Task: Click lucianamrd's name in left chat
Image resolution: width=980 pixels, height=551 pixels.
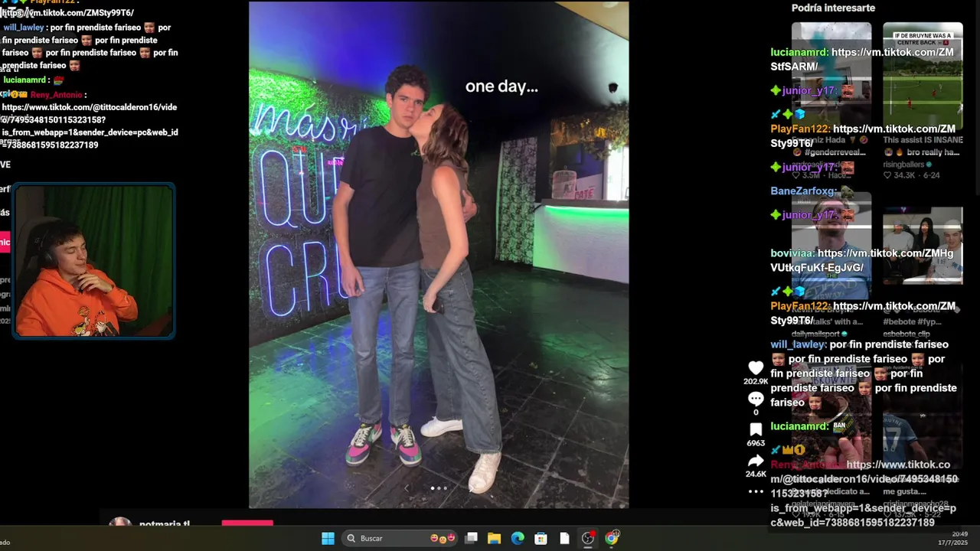Action: pos(24,80)
